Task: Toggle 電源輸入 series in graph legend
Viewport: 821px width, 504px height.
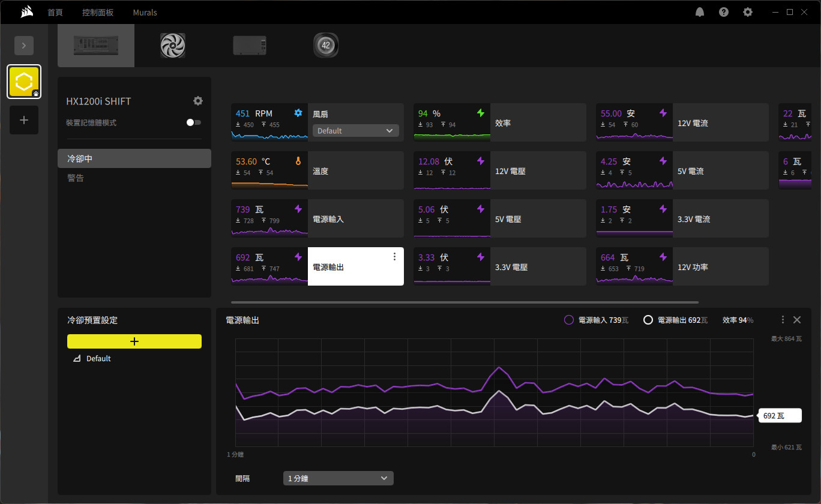Action: tap(569, 320)
